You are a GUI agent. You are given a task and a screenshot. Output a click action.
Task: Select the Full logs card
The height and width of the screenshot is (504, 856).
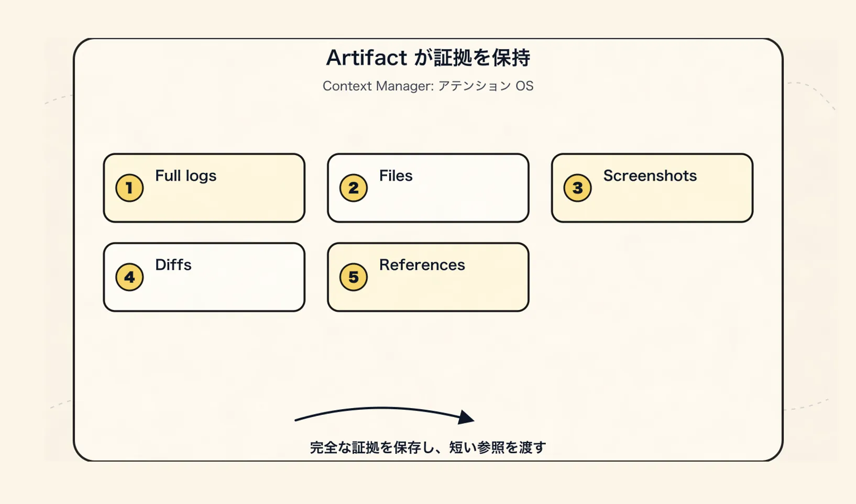tap(204, 188)
